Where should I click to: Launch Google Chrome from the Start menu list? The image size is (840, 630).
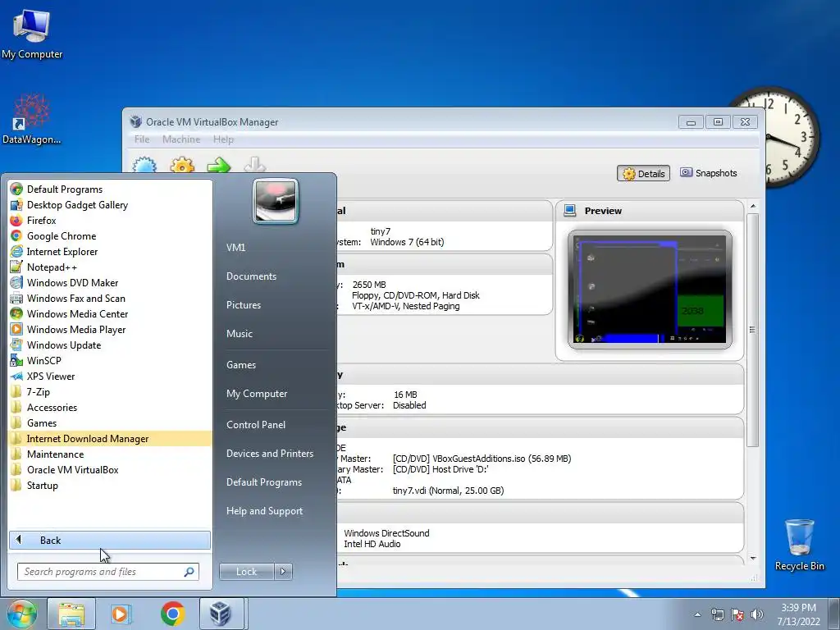tap(111, 235)
